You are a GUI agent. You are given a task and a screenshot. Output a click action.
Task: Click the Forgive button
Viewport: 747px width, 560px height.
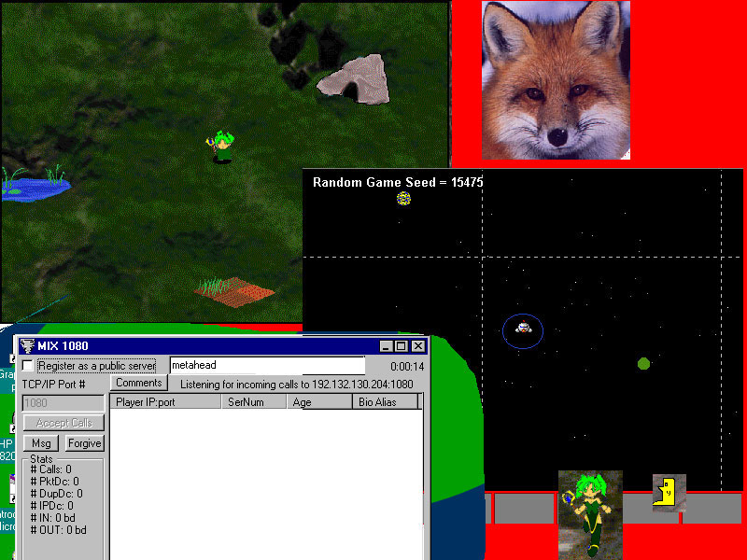[84, 443]
